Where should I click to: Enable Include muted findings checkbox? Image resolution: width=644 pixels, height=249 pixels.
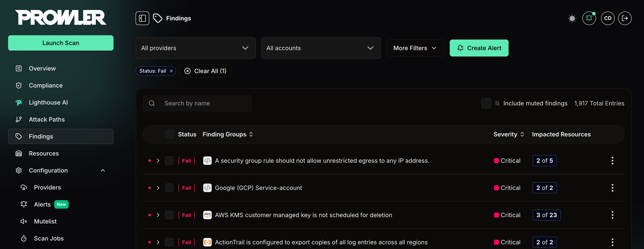(x=486, y=103)
